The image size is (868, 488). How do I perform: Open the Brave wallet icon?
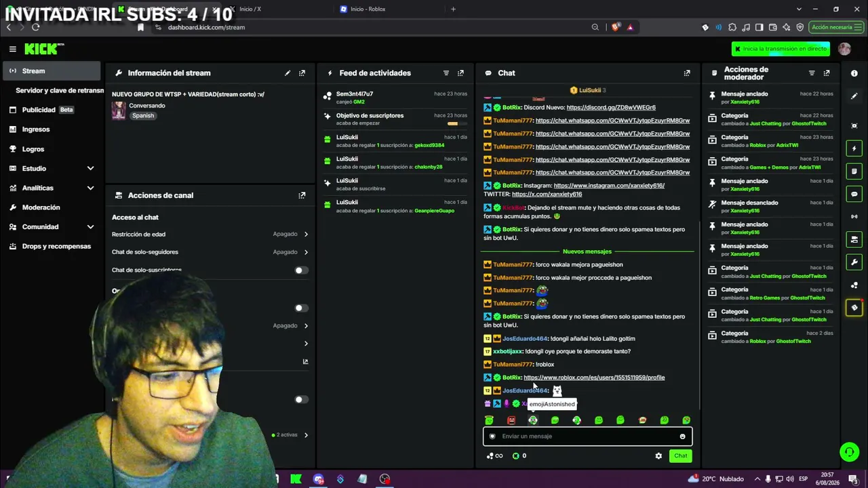[x=773, y=27]
